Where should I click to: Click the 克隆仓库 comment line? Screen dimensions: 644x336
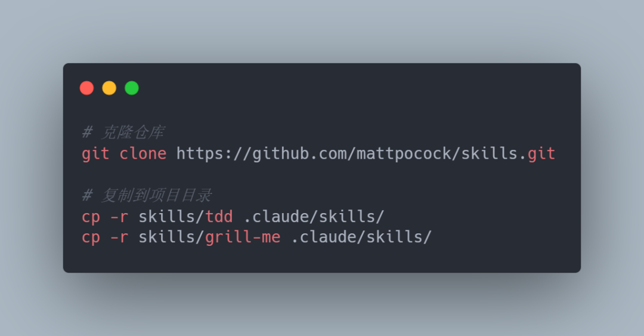click(123, 132)
